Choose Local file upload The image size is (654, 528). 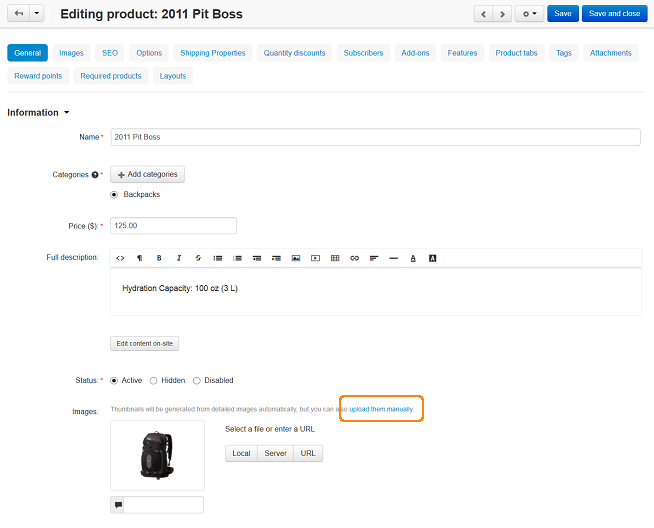(x=241, y=453)
